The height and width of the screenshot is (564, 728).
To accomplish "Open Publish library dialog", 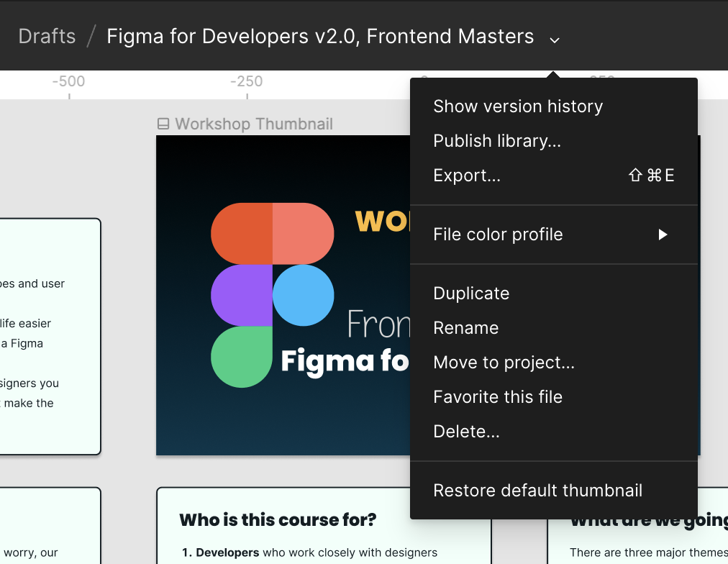I will point(496,140).
